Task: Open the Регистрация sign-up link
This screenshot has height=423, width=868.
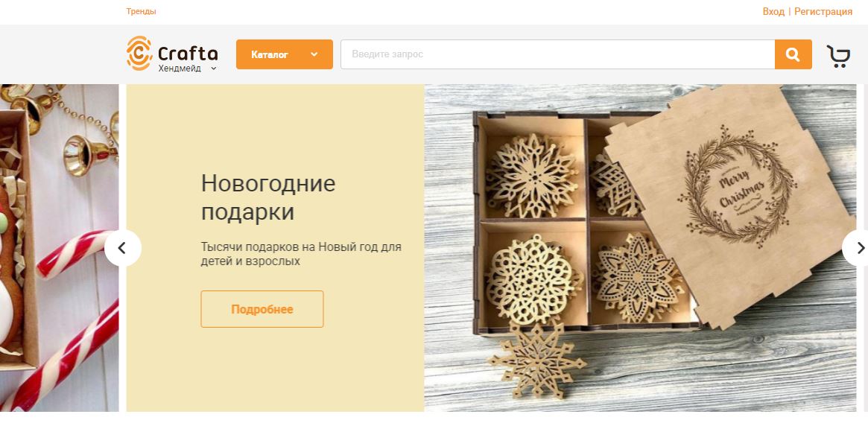Action: tap(823, 12)
